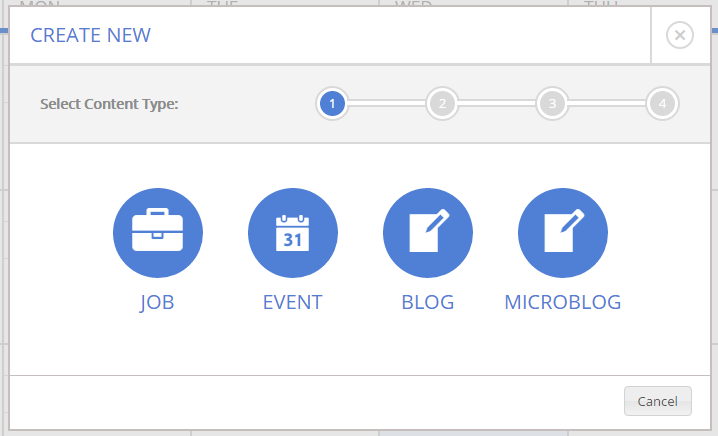The width and height of the screenshot is (718, 436).
Task: Click the JOB text label
Action: click(x=158, y=302)
